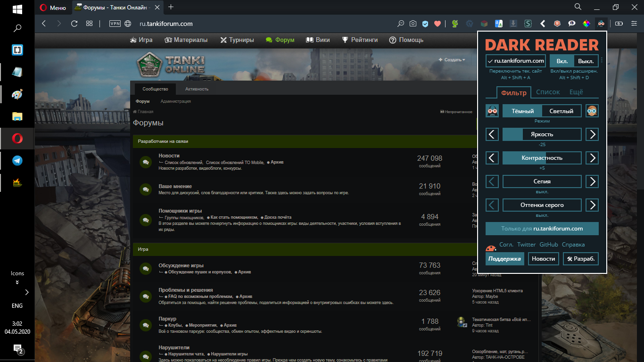Open the Согл. privacy link
Viewport: 644px width, 362px height.
click(x=506, y=245)
